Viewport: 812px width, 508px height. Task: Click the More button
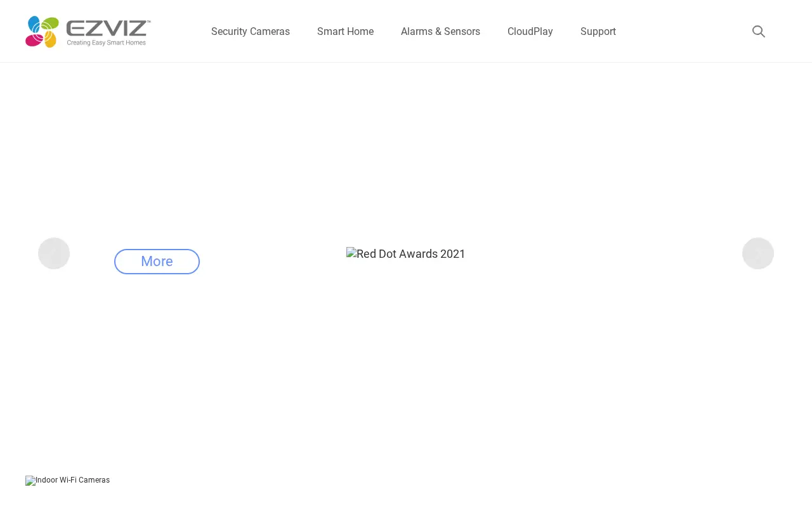point(157,262)
